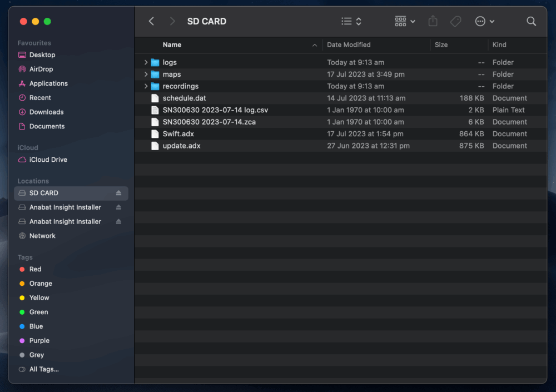Select the Red tag
The image size is (556, 392).
pos(35,269)
